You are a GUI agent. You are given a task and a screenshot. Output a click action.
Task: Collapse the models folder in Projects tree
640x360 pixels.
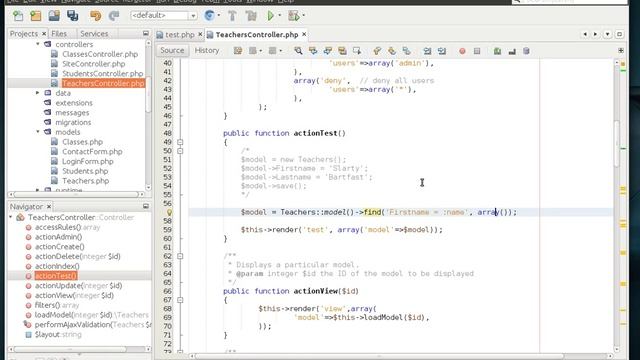[38, 132]
